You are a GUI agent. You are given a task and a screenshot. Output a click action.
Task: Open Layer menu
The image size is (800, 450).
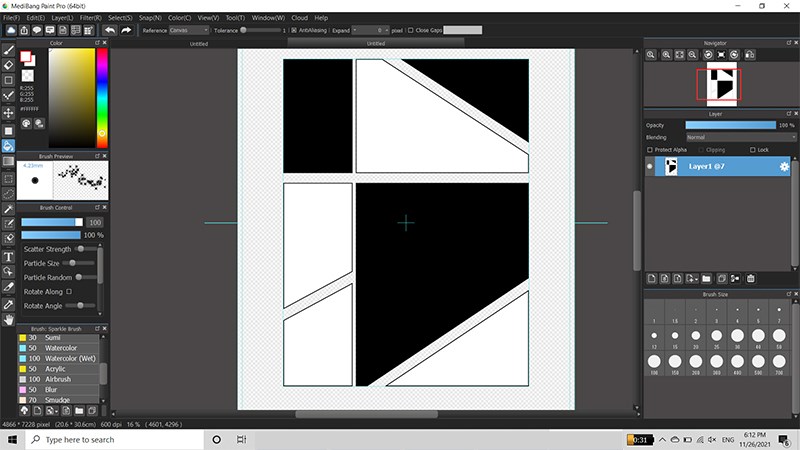coord(62,18)
